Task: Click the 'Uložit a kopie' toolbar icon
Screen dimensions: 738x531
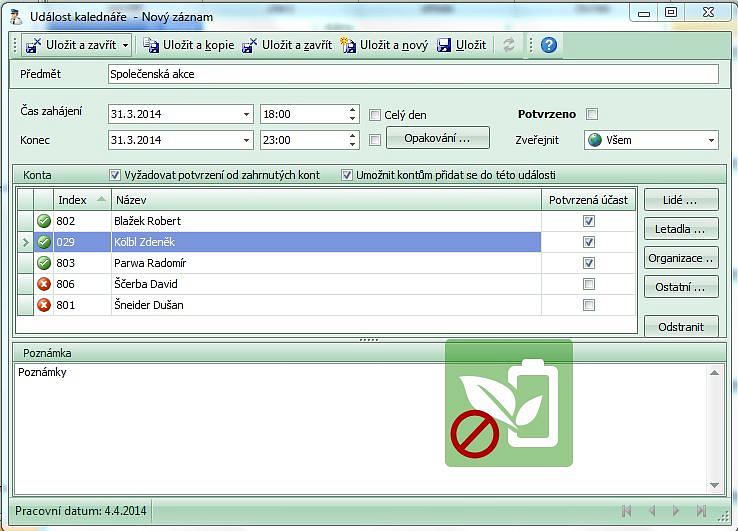Action: (x=151, y=45)
